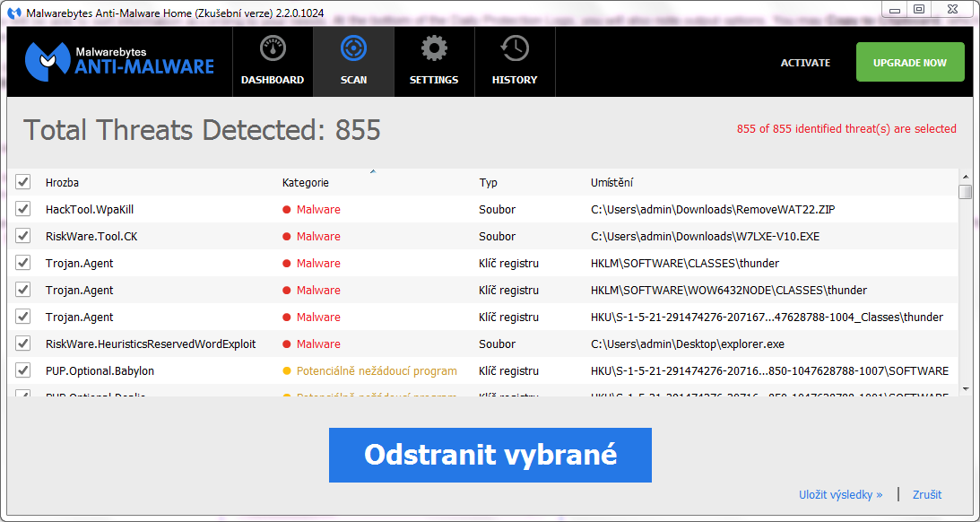Viewport: 980px width, 522px height.
Task: Click the 855 identified threats selected text
Action: (x=846, y=129)
